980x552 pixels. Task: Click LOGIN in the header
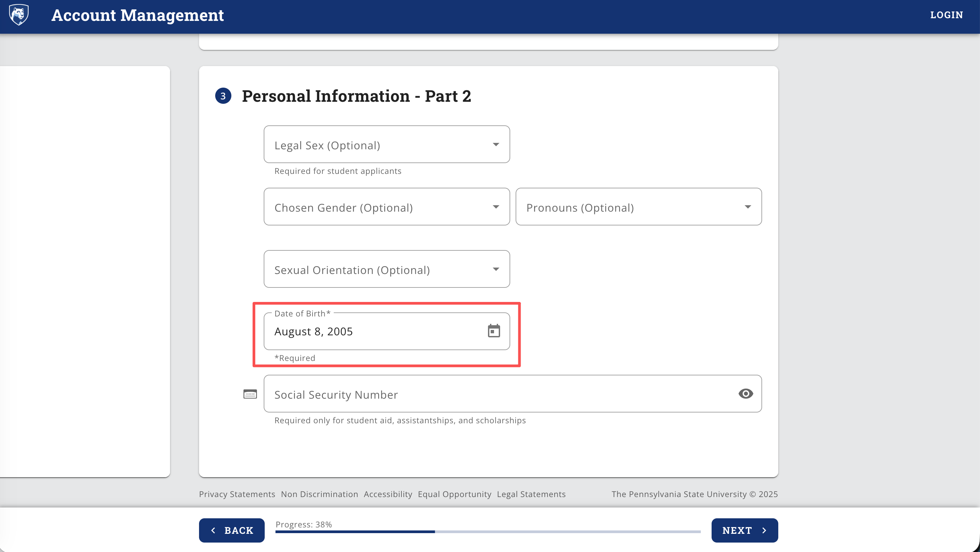click(947, 15)
